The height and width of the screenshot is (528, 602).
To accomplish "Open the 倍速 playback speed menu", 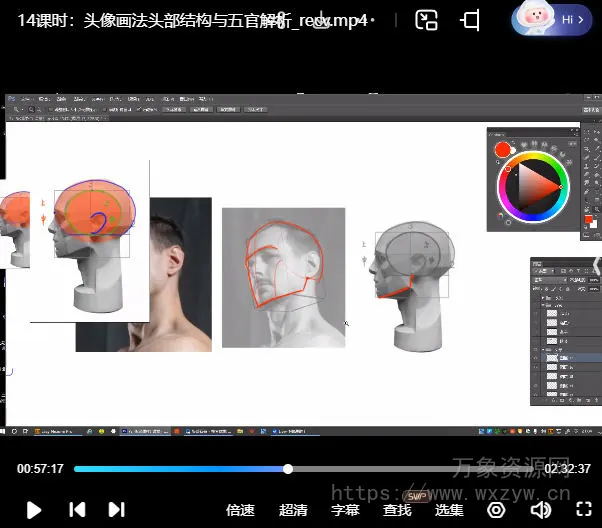I will (x=240, y=510).
